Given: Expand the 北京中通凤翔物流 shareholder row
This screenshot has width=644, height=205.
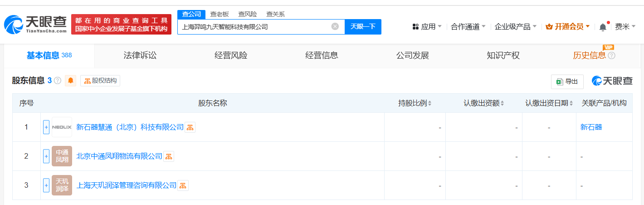Looking at the screenshot, I should tap(46, 156).
